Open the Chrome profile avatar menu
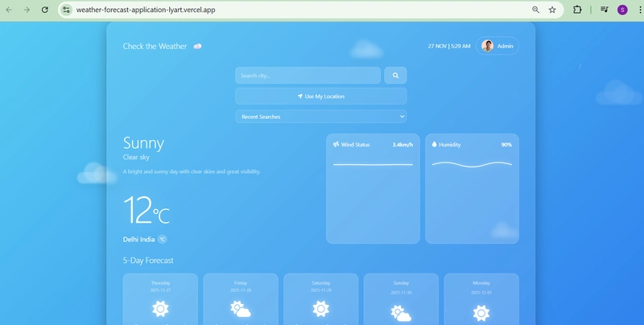Image resolution: width=644 pixels, height=325 pixels. (x=622, y=10)
